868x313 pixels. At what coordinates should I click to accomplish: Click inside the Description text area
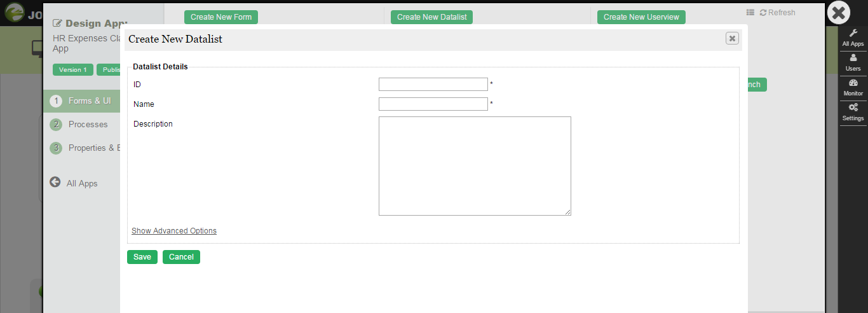pos(475,166)
